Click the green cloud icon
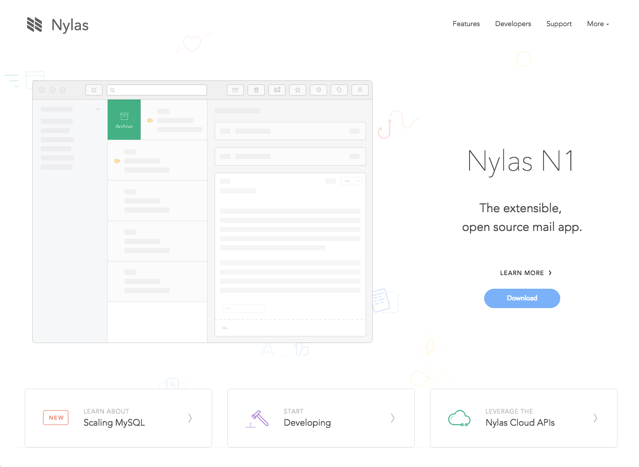The height and width of the screenshot is (467, 639). 459,418
